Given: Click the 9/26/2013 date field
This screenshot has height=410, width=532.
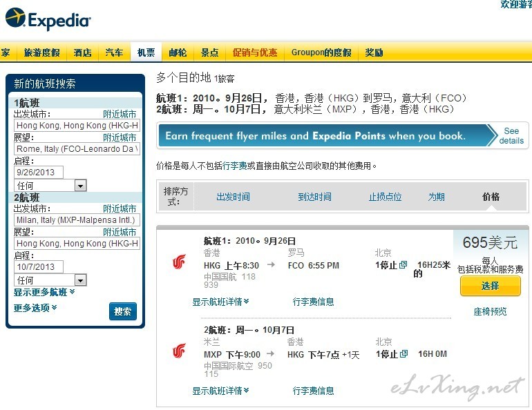Looking at the screenshot, I should 39,172.
